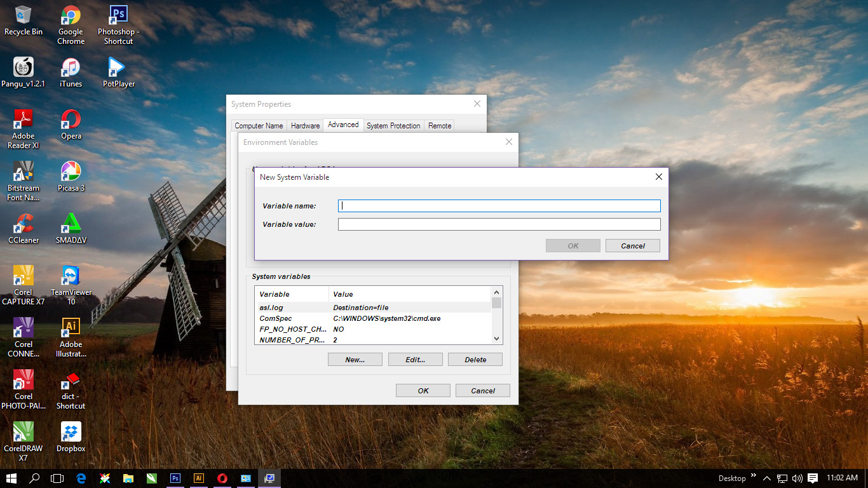The image size is (868, 488).
Task: Open File Explorer from the taskbar
Action: [x=128, y=478]
